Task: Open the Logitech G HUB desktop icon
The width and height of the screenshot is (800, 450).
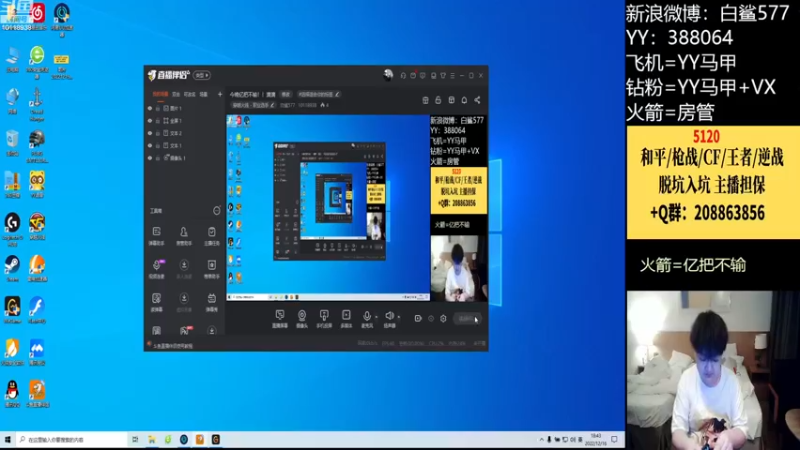Action: [12, 229]
